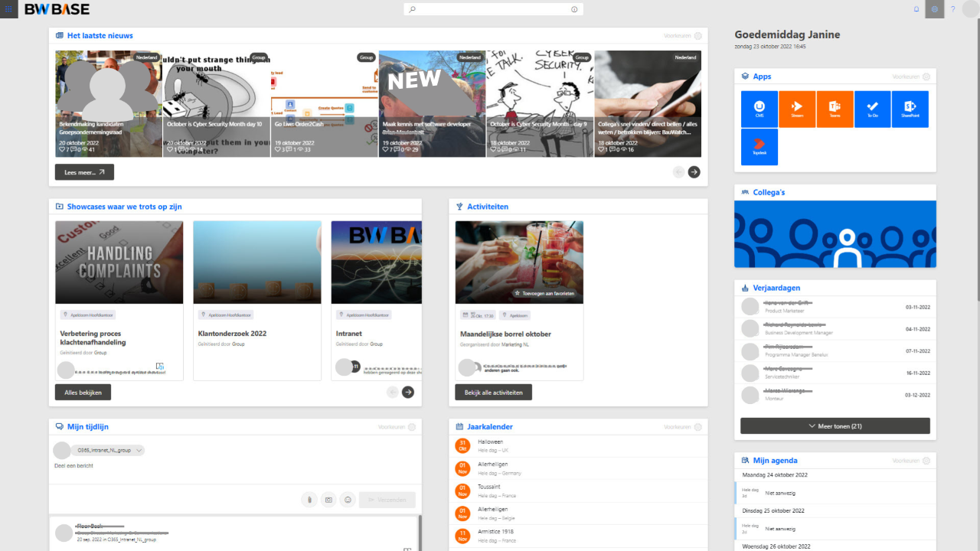Open Maak kennis met software developer card
Image resolution: width=980 pixels, height=551 pixels.
pos(432,103)
